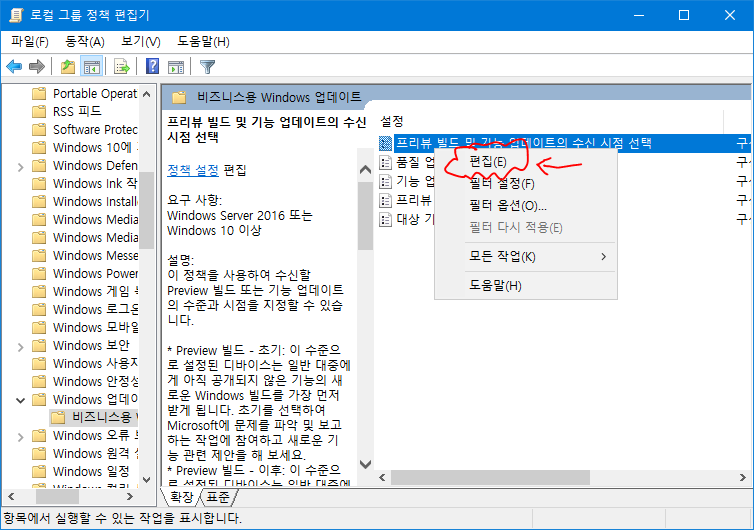Viewport: 754px width, 530px height.
Task: Choose 편집(E) in the context menu
Action: coord(488,162)
